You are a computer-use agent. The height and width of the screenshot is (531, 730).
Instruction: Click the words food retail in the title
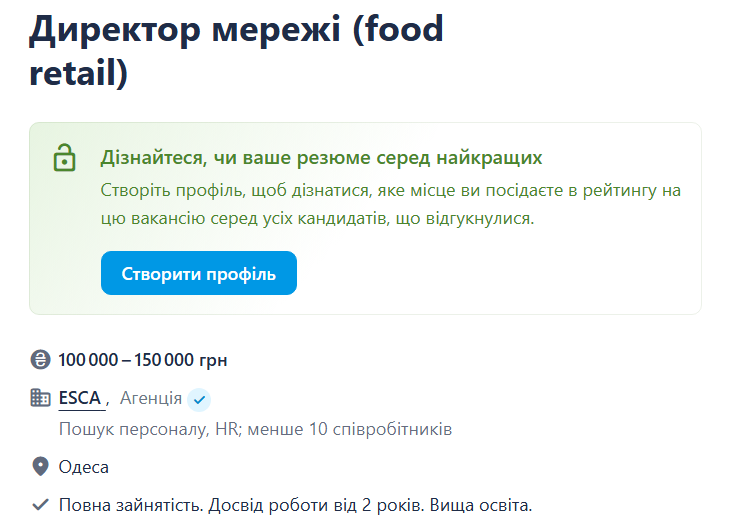click(400, 30)
